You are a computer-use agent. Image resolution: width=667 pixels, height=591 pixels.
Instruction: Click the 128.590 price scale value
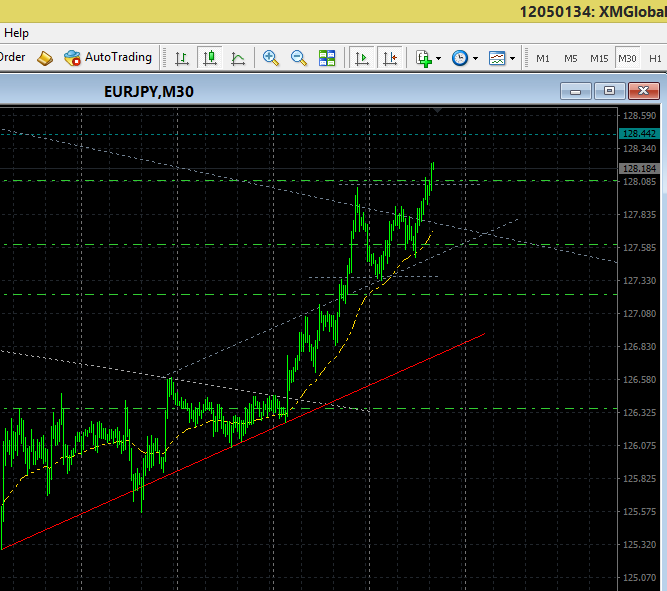coord(639,115)
